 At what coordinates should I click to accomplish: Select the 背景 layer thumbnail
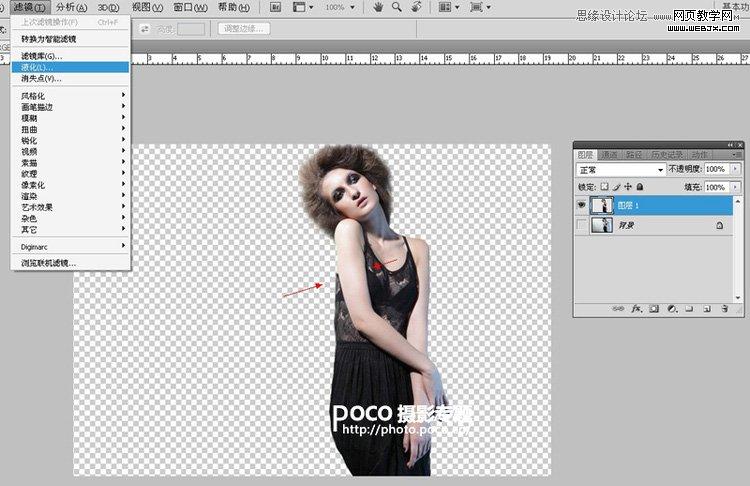pyautogui.click(x=602, y=225)
